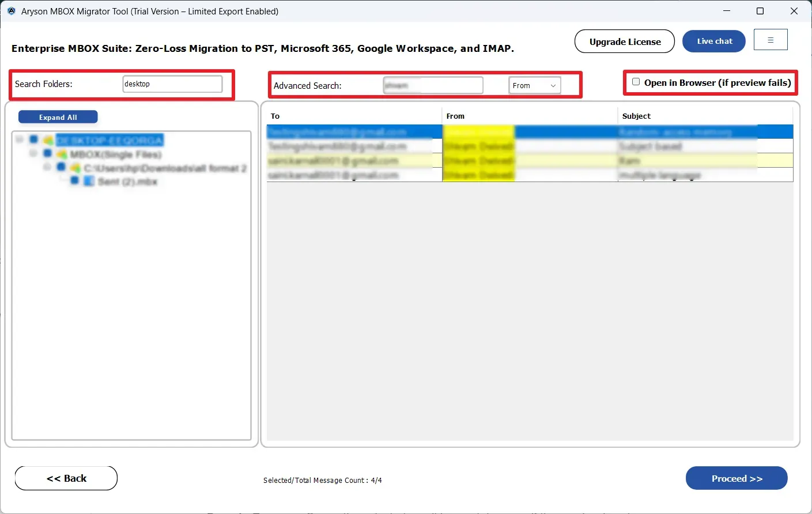Image resolution: width=812 pixels, height=514 pixels.
Task: Click the folder icon beside MBOX(Single Files)
Action: coord(62,154)
